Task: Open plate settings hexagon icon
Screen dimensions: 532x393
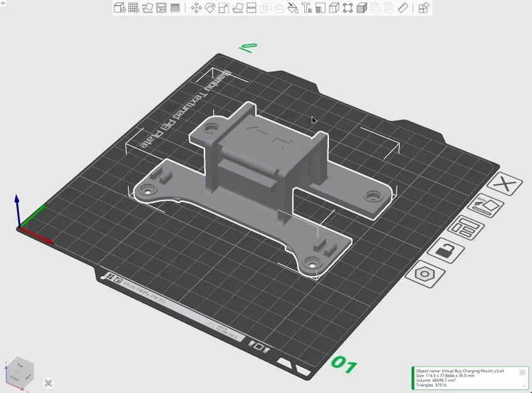Action: point(425,274)
